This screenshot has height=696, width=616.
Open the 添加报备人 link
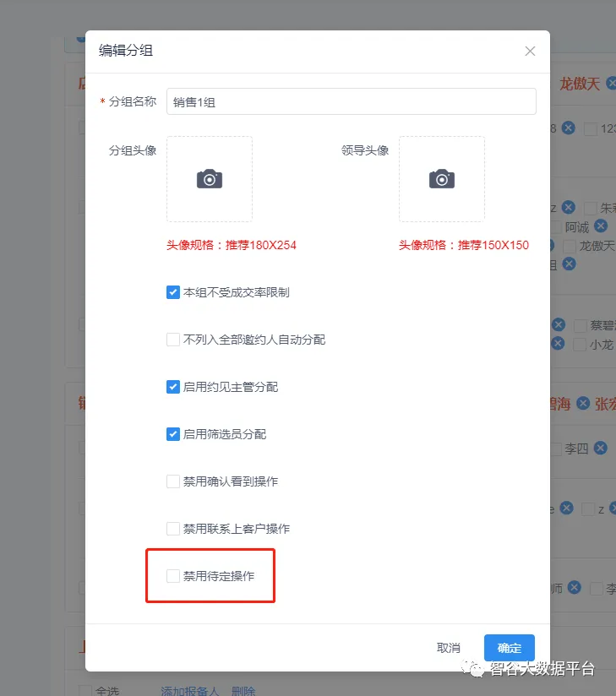click(190, 690)
